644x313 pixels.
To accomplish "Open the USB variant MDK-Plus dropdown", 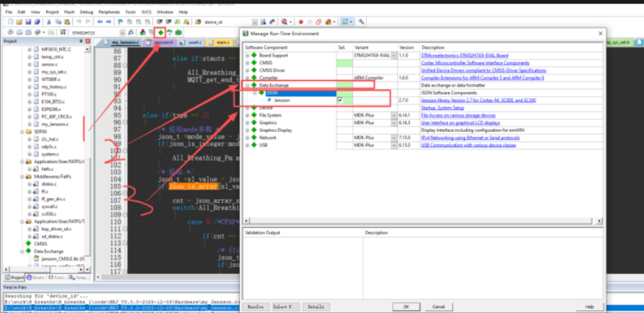I will click(x=393, y=145).
